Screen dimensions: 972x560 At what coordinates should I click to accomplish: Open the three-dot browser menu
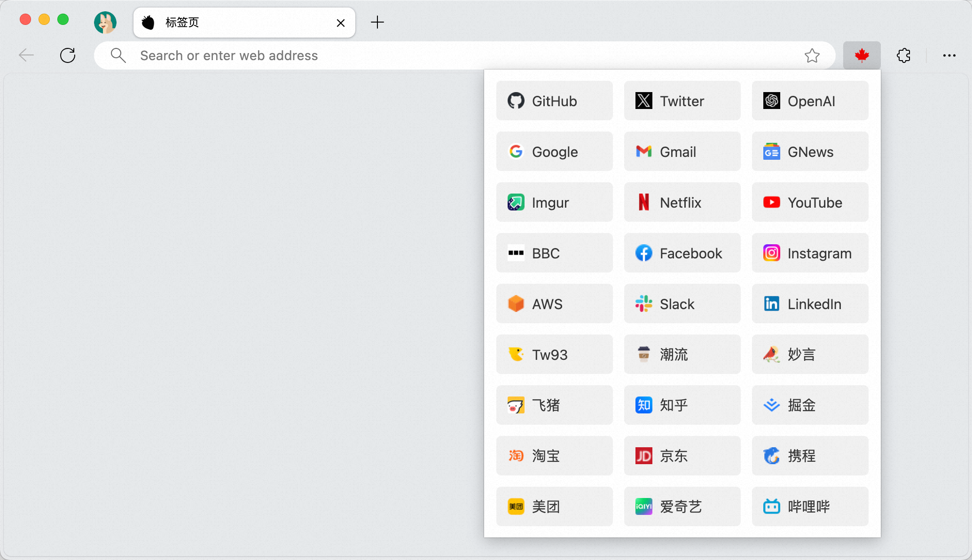point(949,55)
